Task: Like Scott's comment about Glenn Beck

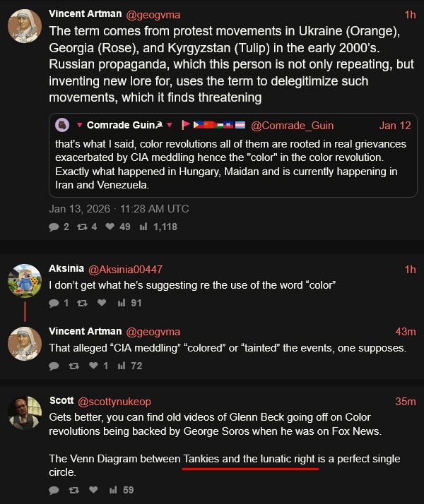Action: pos(93,489)
